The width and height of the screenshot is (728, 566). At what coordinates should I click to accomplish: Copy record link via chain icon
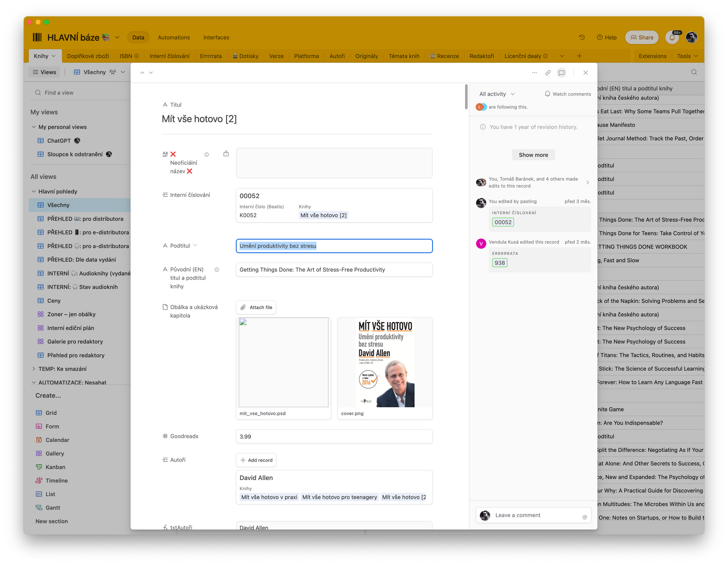[x=548, y=73]
